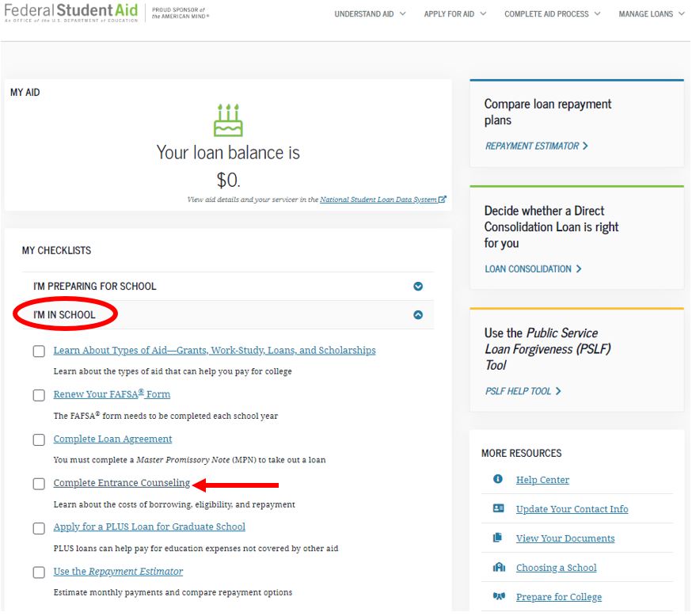Select MANAGE LOANS in the top navigation
Screen dimensions: 692x616
645,14
